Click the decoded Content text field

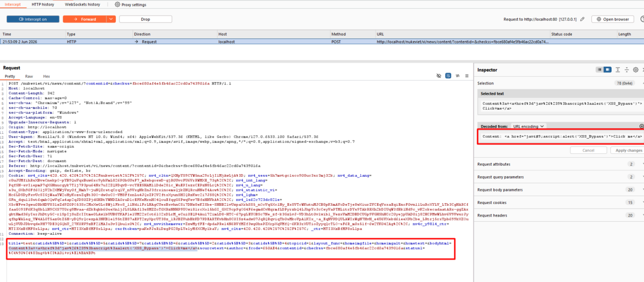point(561,136)
